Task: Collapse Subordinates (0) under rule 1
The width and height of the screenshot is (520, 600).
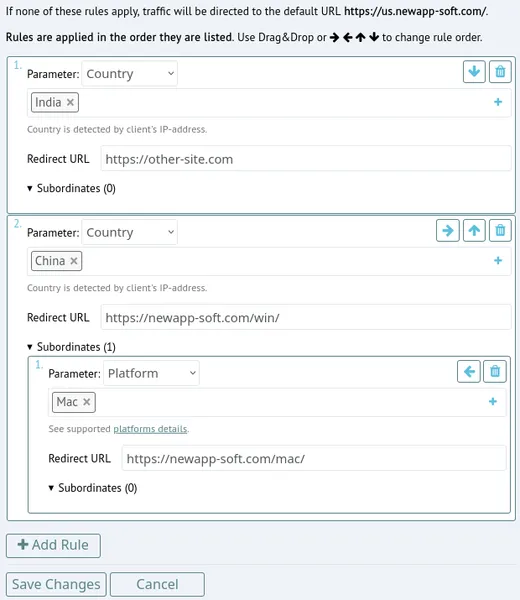Action: (71, 188)
